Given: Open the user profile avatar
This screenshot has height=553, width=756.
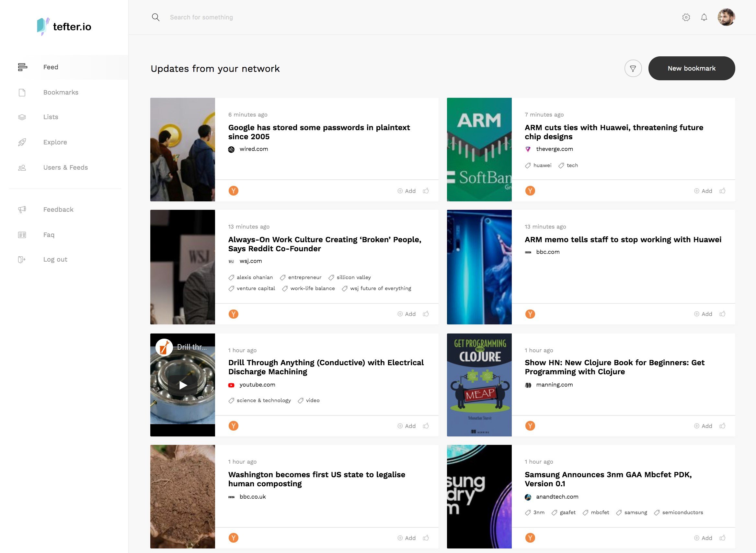Looking at the screenshot, I should 726,17.
